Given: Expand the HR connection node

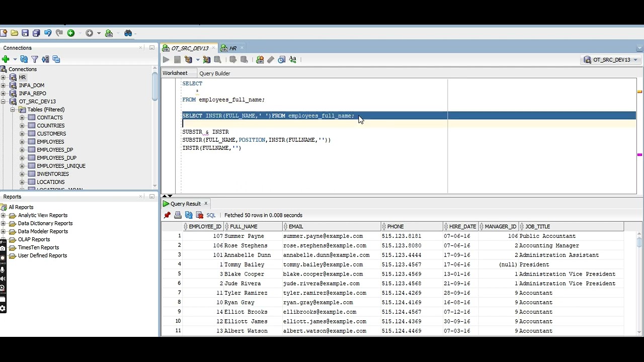Looking at the screenshot, I should click(x=4, y=77).
